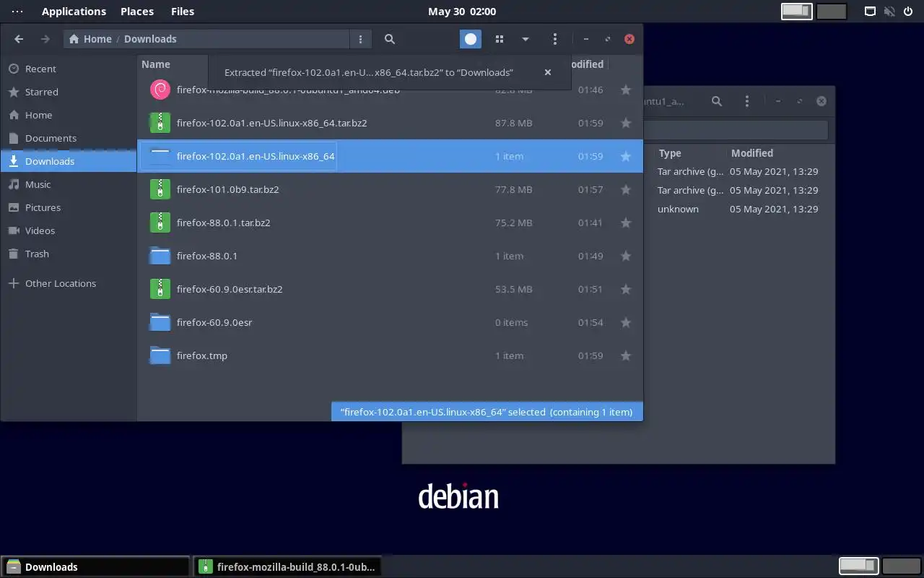Star the firefox-60.9.0esr folder
Viewport: 924px width, 578px height.
[x=626, y=322]
